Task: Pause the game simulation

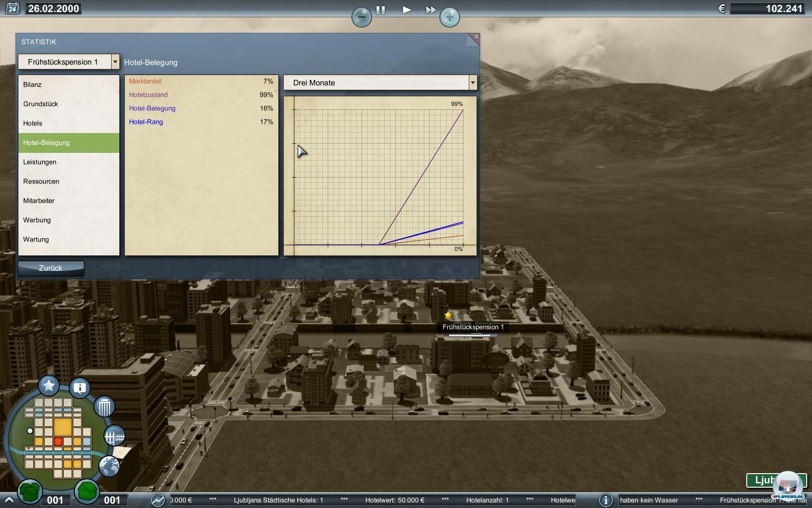Action: coord(381,10)
